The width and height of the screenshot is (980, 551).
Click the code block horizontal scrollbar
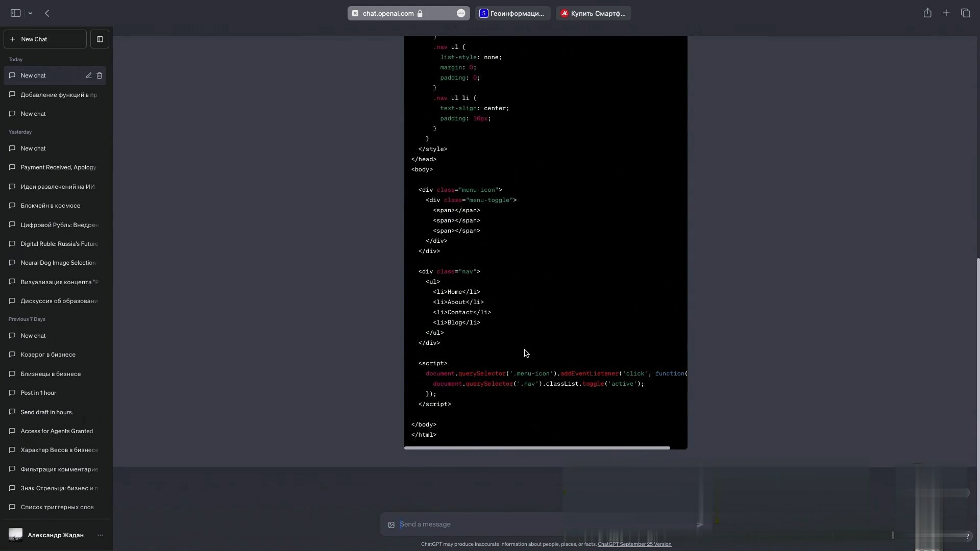537,448
